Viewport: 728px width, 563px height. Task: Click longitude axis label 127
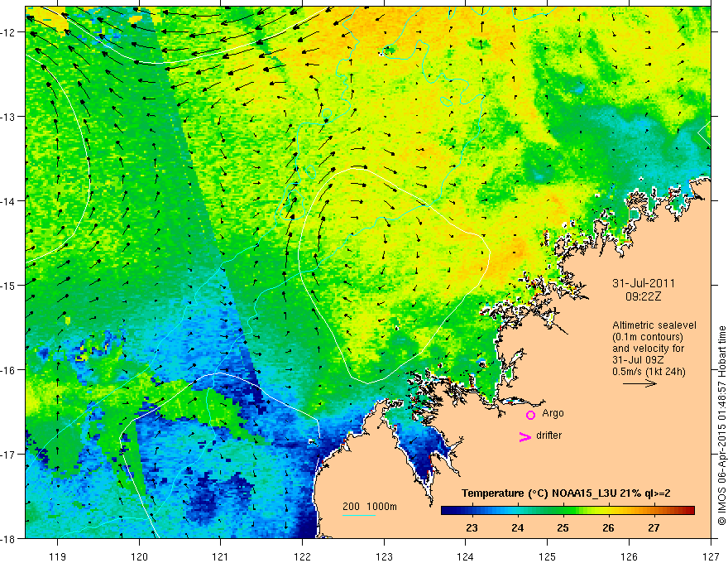[x=711, y=556]
